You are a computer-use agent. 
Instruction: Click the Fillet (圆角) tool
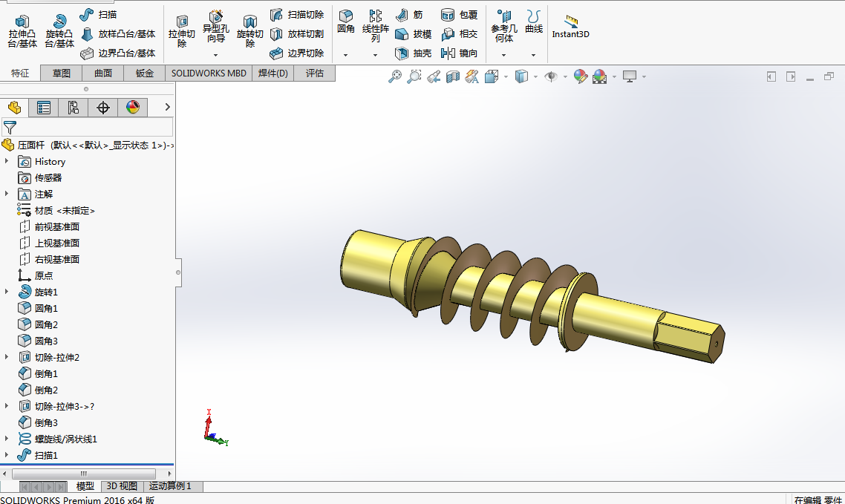pyautogui.click(x=345, y=22)
